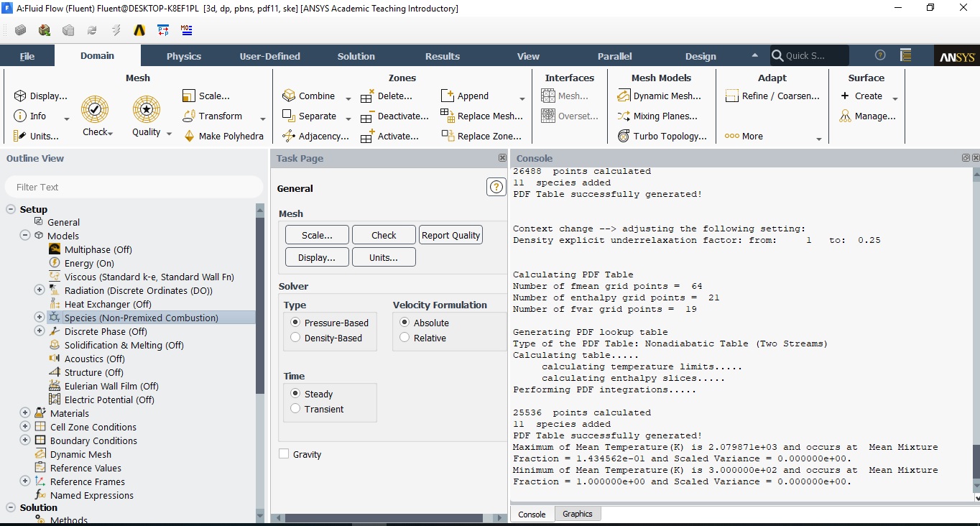
Task: Click the More adapt options button
Action: click(x=744, y=136)
